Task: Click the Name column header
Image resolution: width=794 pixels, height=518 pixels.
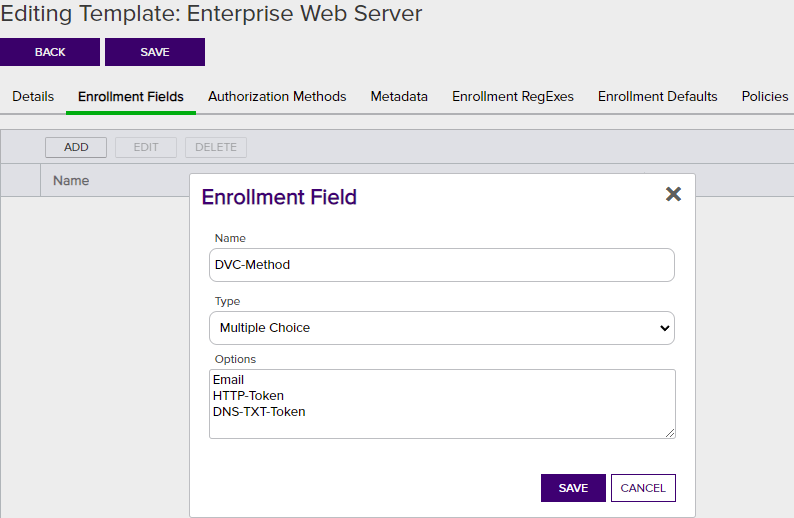Action: pyautogui.click(x=71, y=181)
